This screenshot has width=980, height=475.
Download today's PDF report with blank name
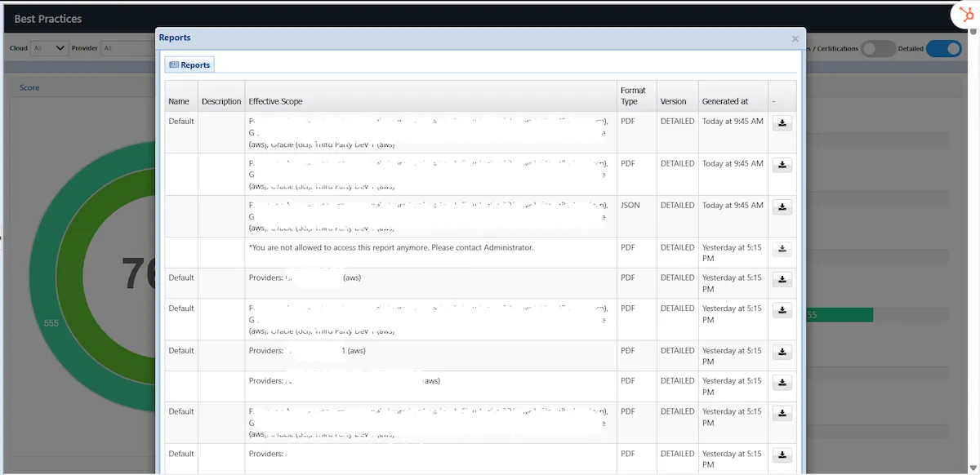782,166
